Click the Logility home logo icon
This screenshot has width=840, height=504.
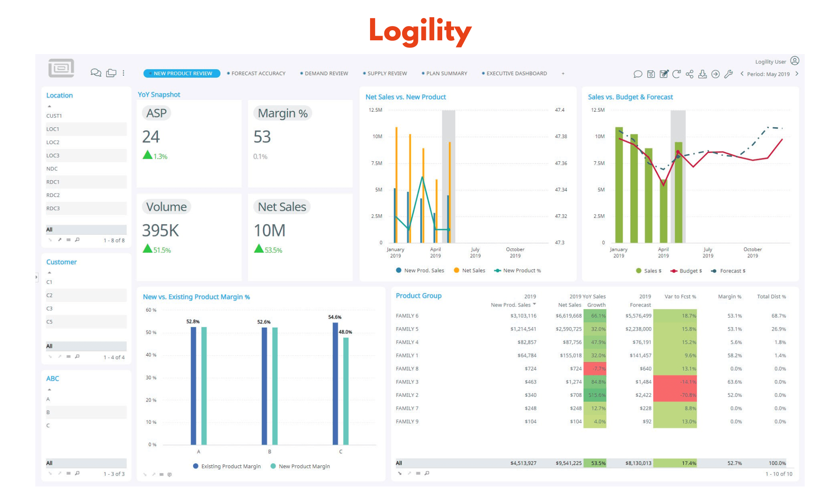[x=61, y=68]
